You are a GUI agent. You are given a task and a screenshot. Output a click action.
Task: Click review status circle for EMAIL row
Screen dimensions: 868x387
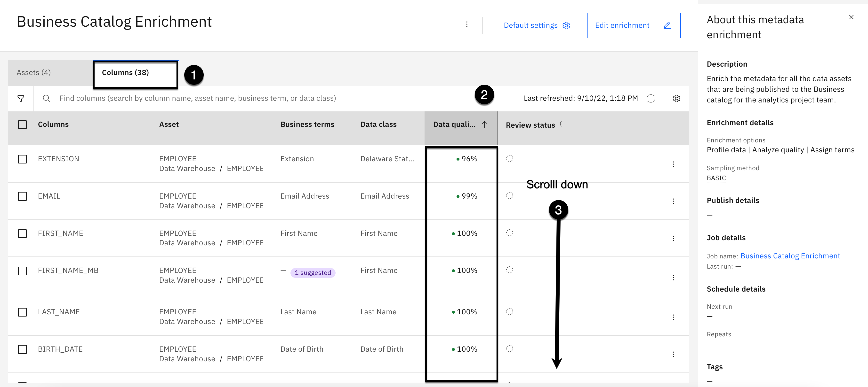509,195
